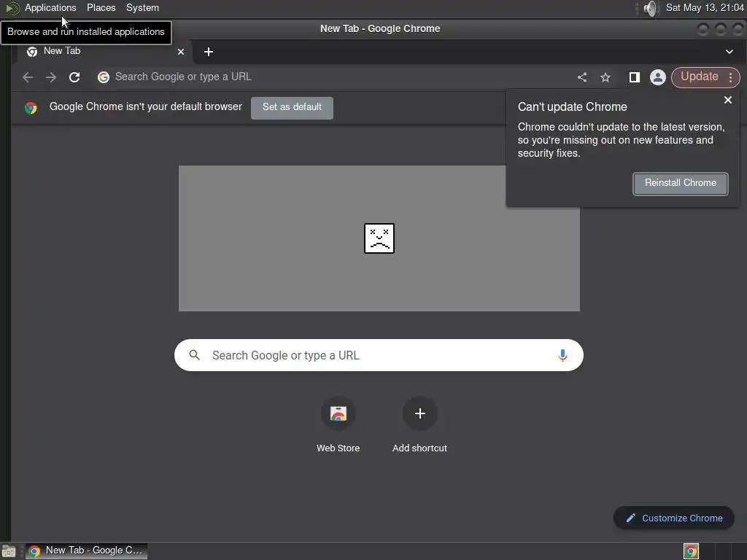Close the New Tab tab
This screenshot has height=560, width=747.
(181, 52)
